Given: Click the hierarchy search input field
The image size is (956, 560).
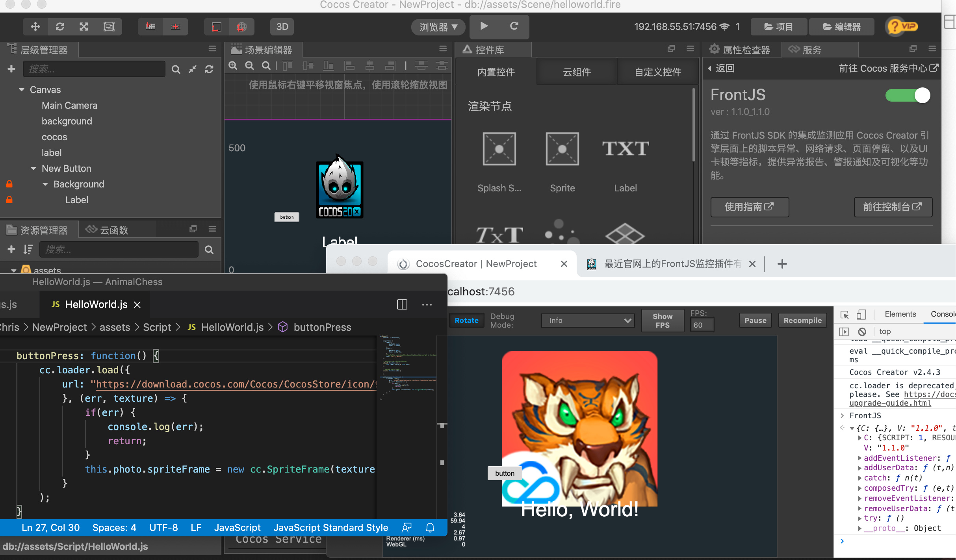Looking at the screenshot, I should (x=94, y=69).
